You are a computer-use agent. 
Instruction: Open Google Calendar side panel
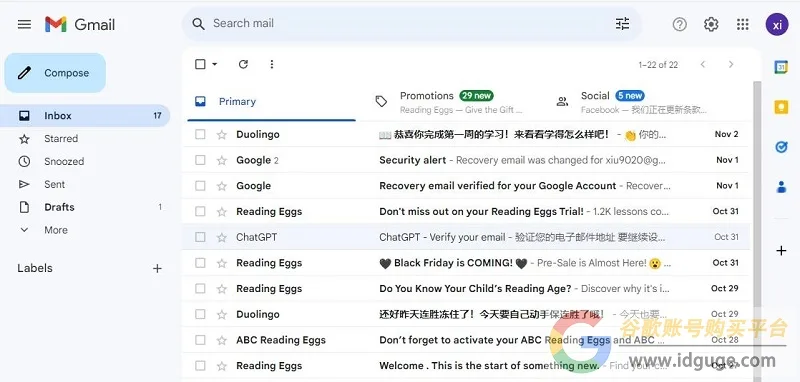tap(781, 67)
